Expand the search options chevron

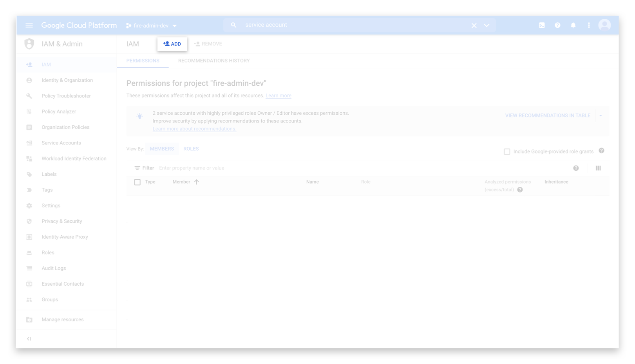pyautogui.click(x=487, y=25)
